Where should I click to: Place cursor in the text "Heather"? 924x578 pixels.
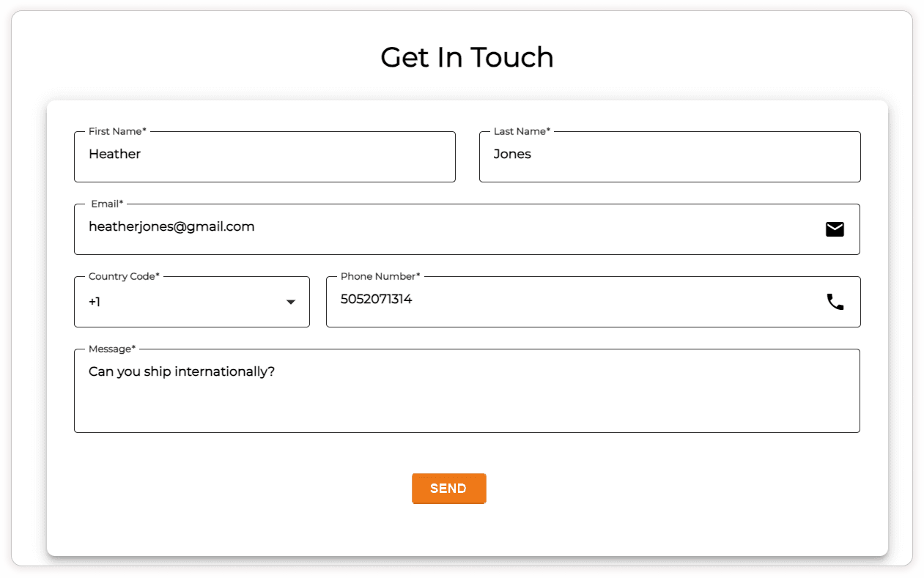click(114, 154)
